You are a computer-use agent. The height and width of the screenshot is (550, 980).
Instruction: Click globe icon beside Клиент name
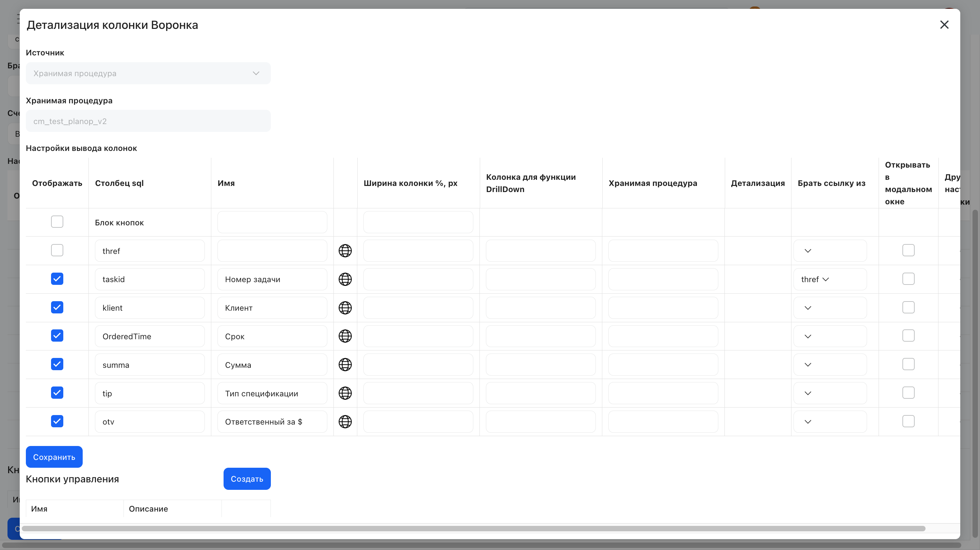[x=345, y=308]
